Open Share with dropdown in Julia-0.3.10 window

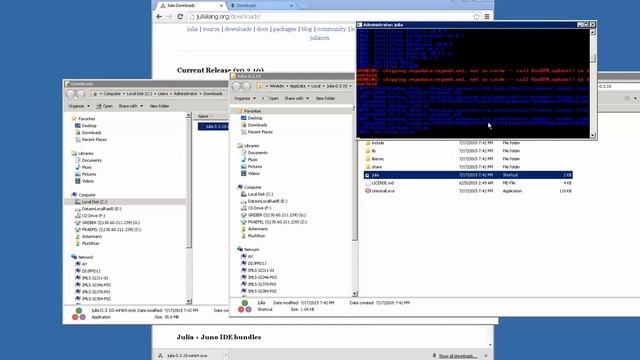297,98
